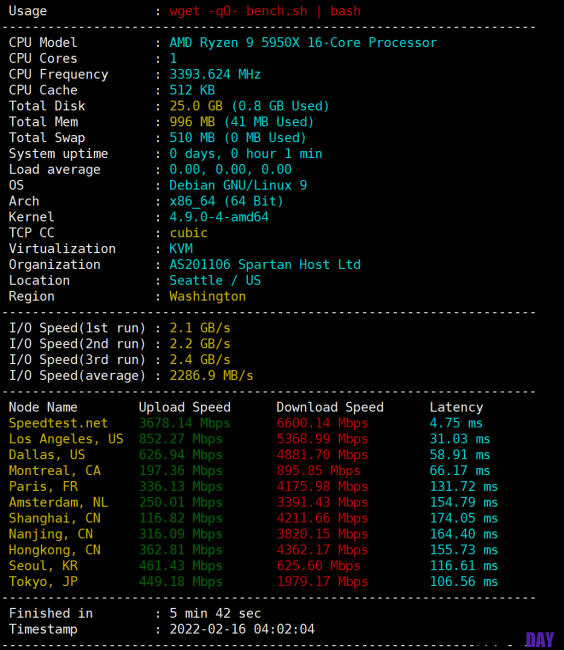This screenshot has width=564, height=650.
Task: Click the Debian GNU/Linux 9 OS text
Action: tap(238, 185)
